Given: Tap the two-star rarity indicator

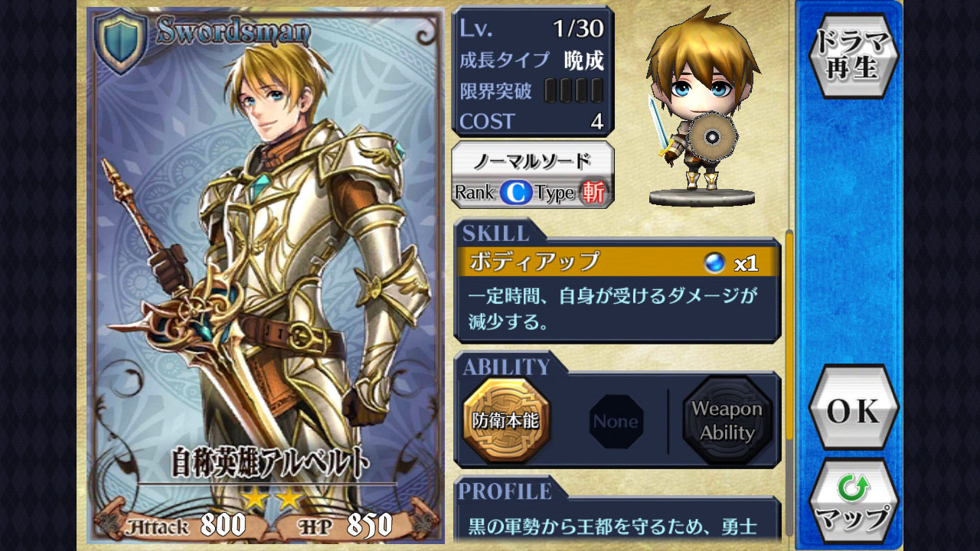Looking at the screenshot, I should click(273, 498).
